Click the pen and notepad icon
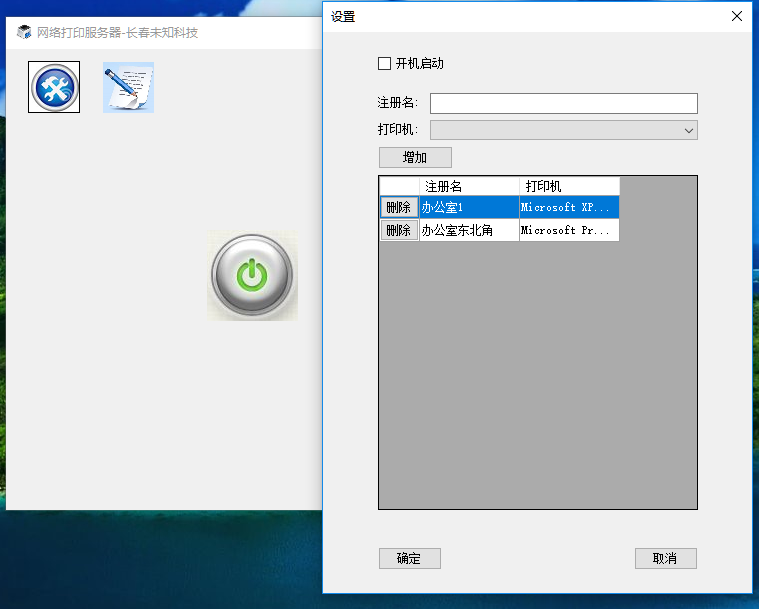 pyautogui.click(x=128, y=88)
